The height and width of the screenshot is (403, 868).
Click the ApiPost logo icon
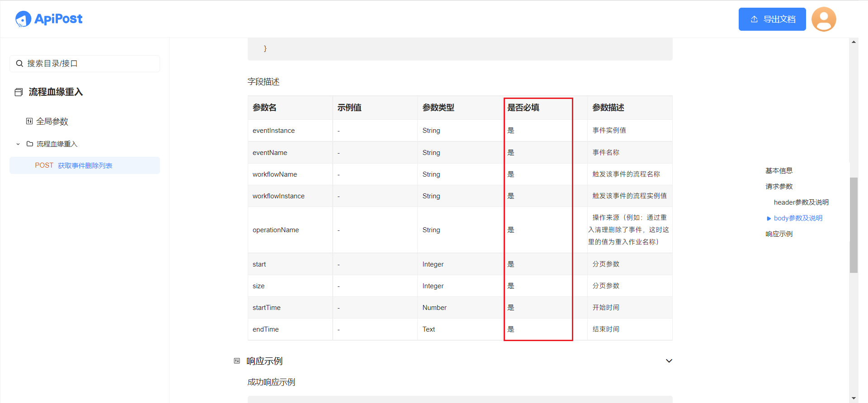pos(23,19)
